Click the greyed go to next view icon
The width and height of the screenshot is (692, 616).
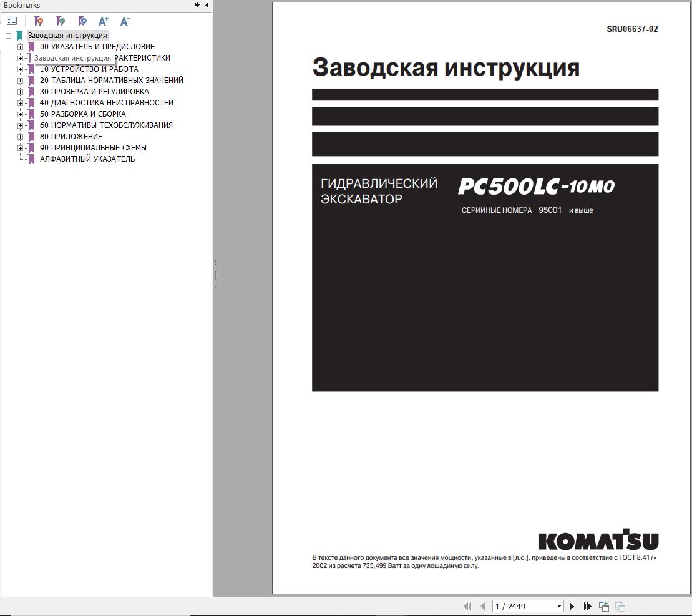620,606
